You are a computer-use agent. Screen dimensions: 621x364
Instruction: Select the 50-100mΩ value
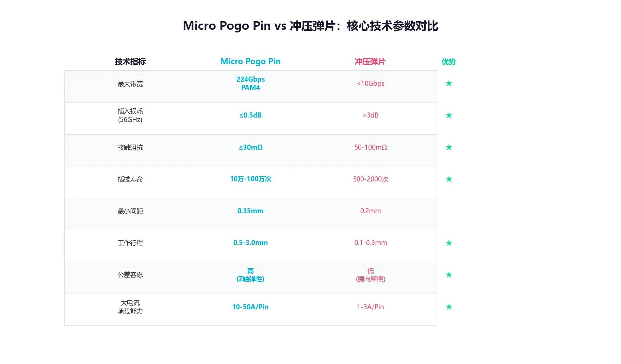click(371, 147)
